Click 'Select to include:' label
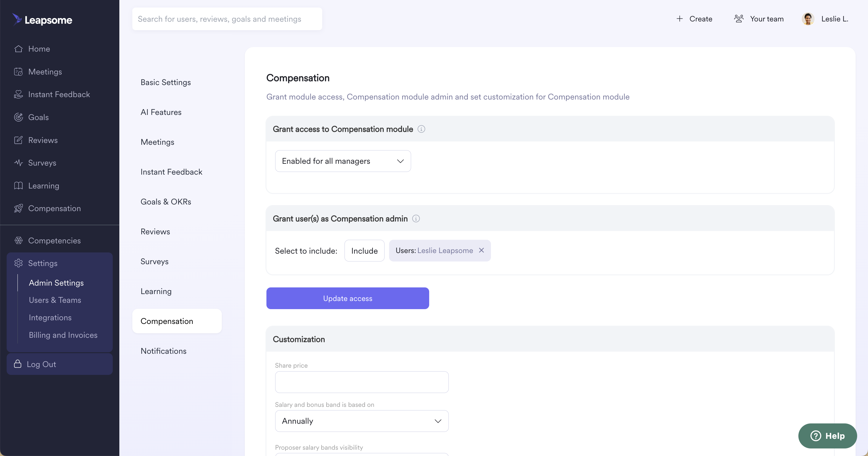Image resolution: width=868 pixels, height=456 pixels. point(306,251)
